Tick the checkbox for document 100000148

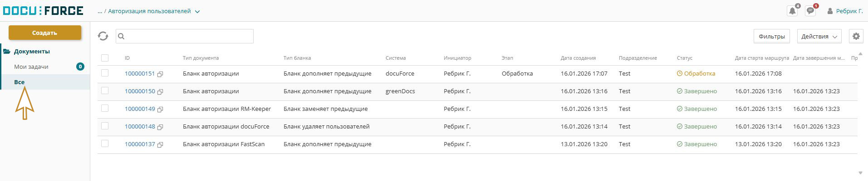(105, 126)
